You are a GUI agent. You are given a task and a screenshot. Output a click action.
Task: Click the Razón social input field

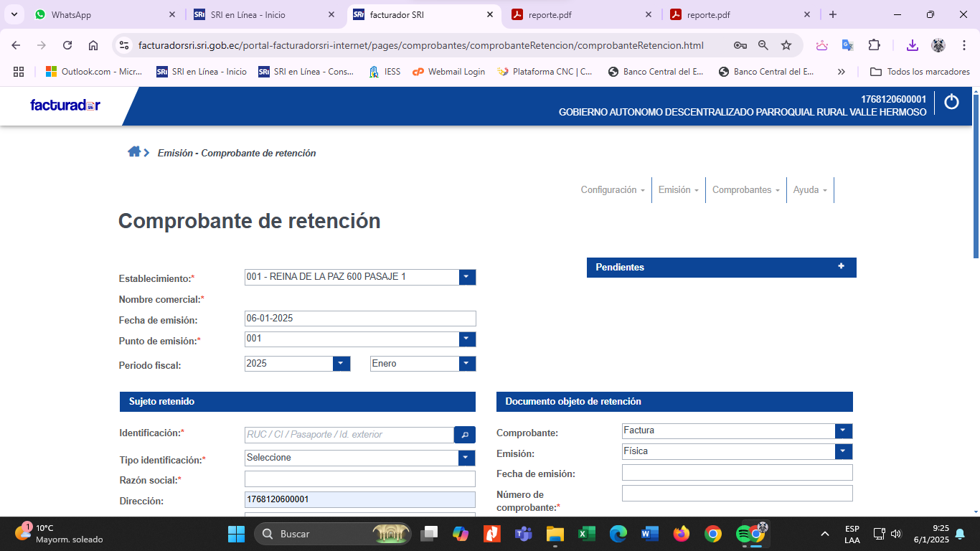(359, 479)
